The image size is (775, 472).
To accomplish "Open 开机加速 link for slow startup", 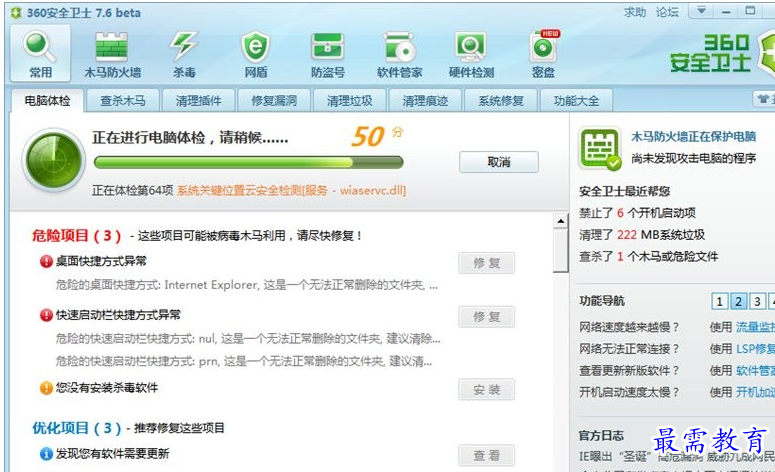I will [755, 392].
